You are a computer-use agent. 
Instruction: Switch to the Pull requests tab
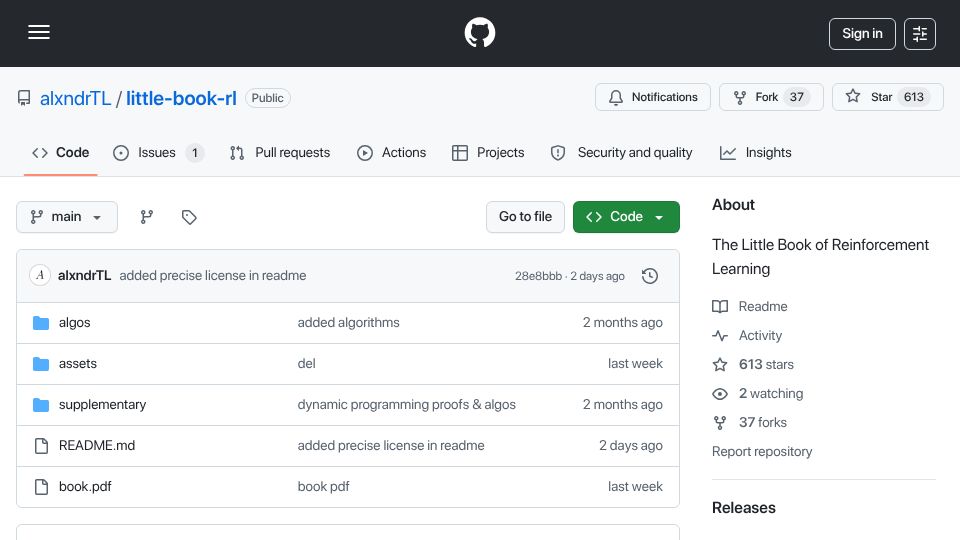280,152
